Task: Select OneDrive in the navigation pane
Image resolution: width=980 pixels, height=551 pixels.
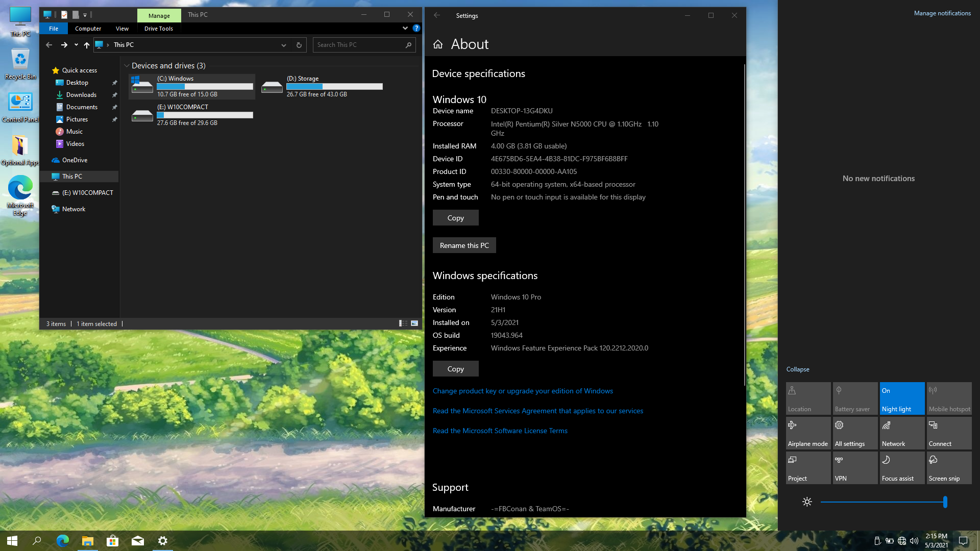Action: tap(75, 160)
